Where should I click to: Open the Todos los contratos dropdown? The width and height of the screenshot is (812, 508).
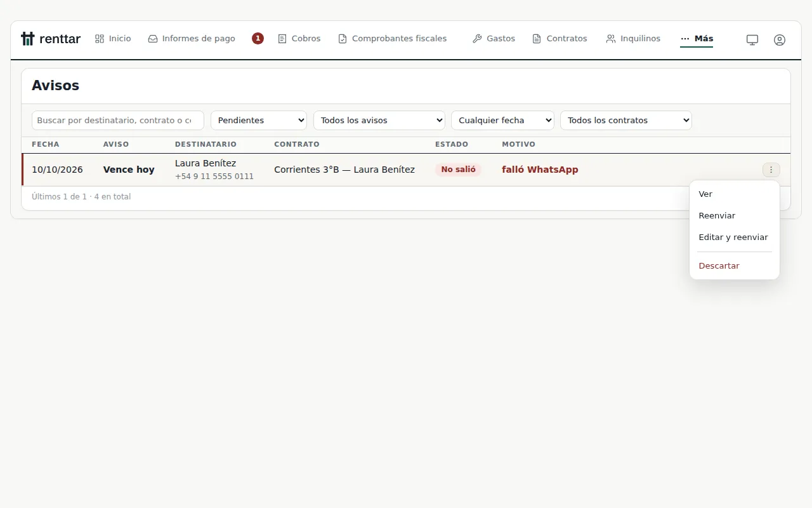coord(626,120)
